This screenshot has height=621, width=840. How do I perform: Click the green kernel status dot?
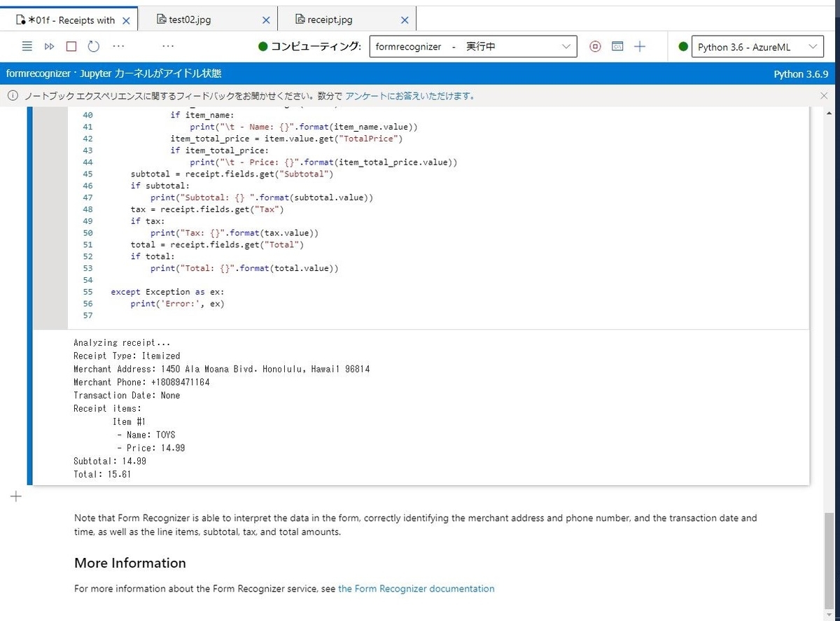click(683, 47)
